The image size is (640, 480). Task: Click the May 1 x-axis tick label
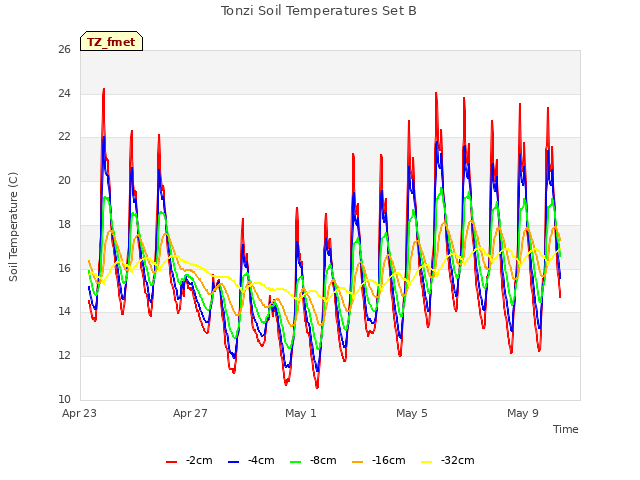tap(301, 413)
